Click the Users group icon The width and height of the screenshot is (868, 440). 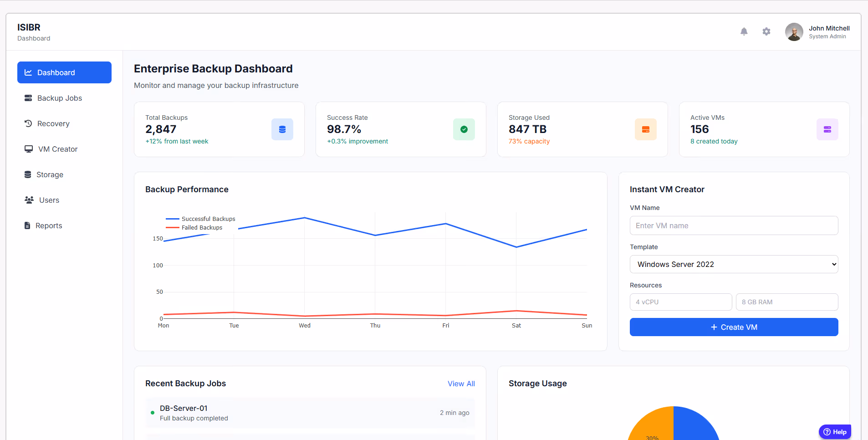[29, 200]
